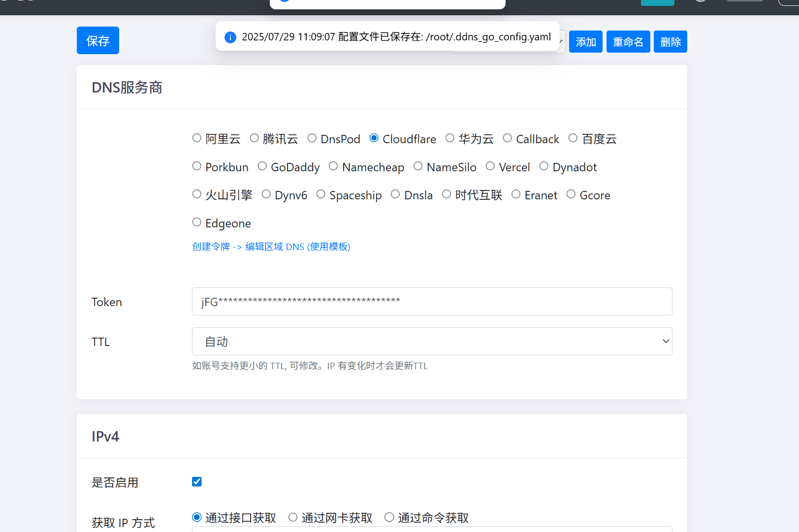Select the Gcore provider radio
The width and height of the screenshot is (799, 532).
click(x=571, y=194)
